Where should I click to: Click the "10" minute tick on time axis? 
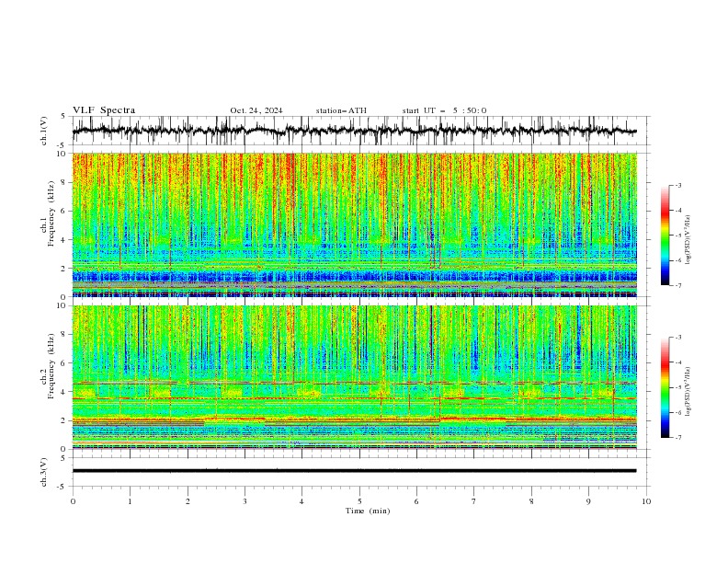[646, 501]
